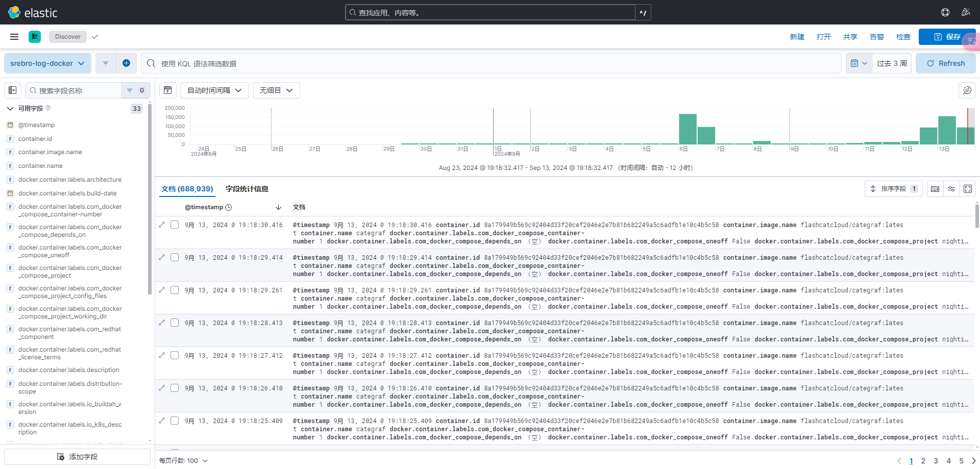Click the 打开 menu item
Screen dimensions: 980x469
[x=823, y=36]
